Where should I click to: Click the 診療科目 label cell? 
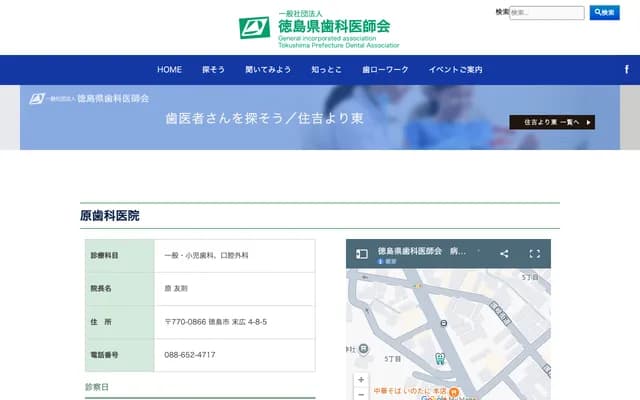[x=120, y=256]
